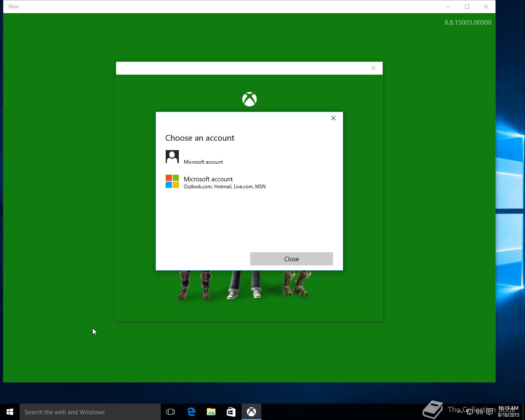Click the Microsoft four-color logo icon
This screenshot has width=525, height=420.
(x=172, y=181)
